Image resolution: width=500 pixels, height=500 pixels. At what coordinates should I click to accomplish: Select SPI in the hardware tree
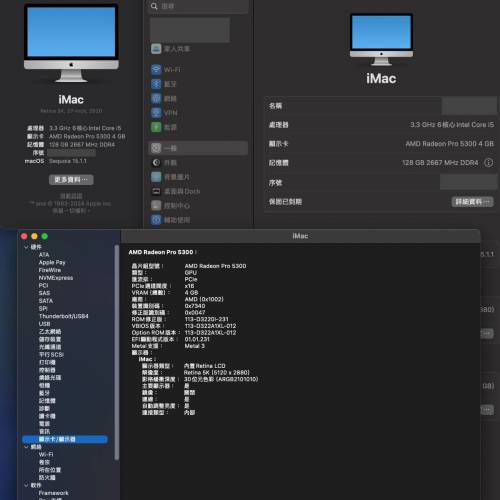tap(43, 308)
